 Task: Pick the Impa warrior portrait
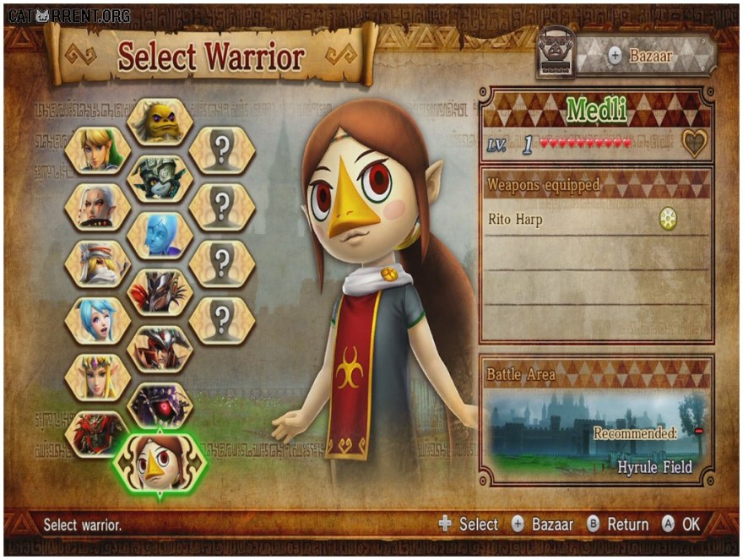coord(98,207)
